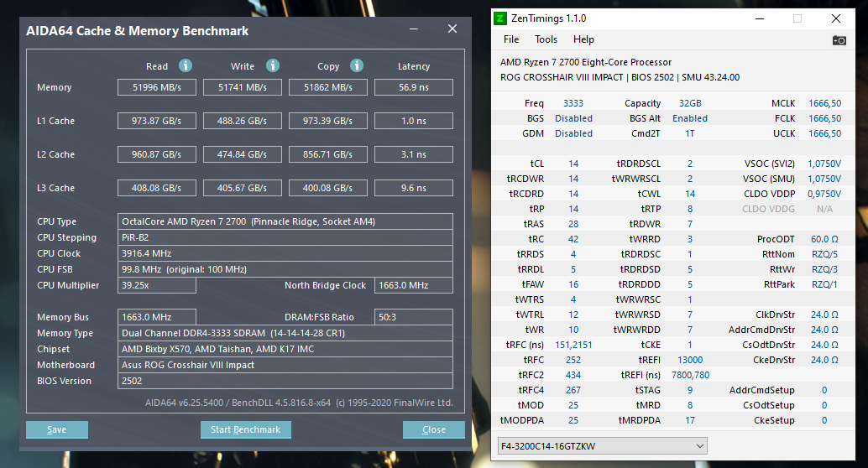
Task: Click the GDM Disabled value
Action: [x=573, y=133]
